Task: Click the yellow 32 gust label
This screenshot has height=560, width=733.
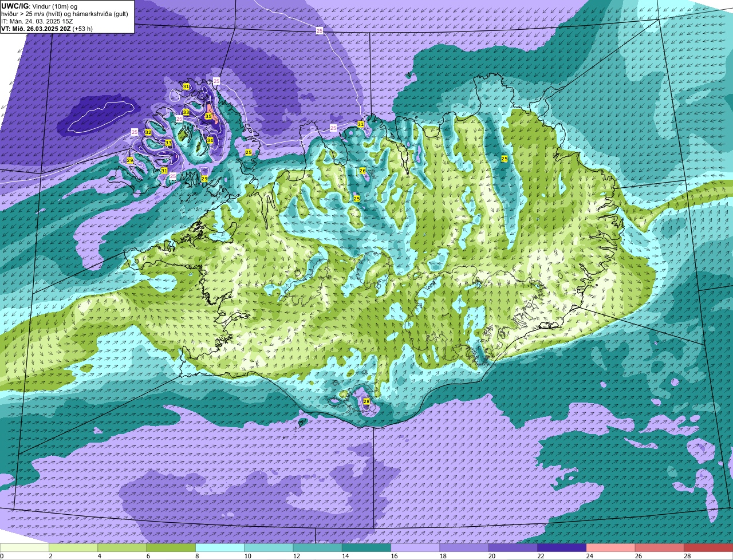Action: pyautogui.click(x=148, y=132)
